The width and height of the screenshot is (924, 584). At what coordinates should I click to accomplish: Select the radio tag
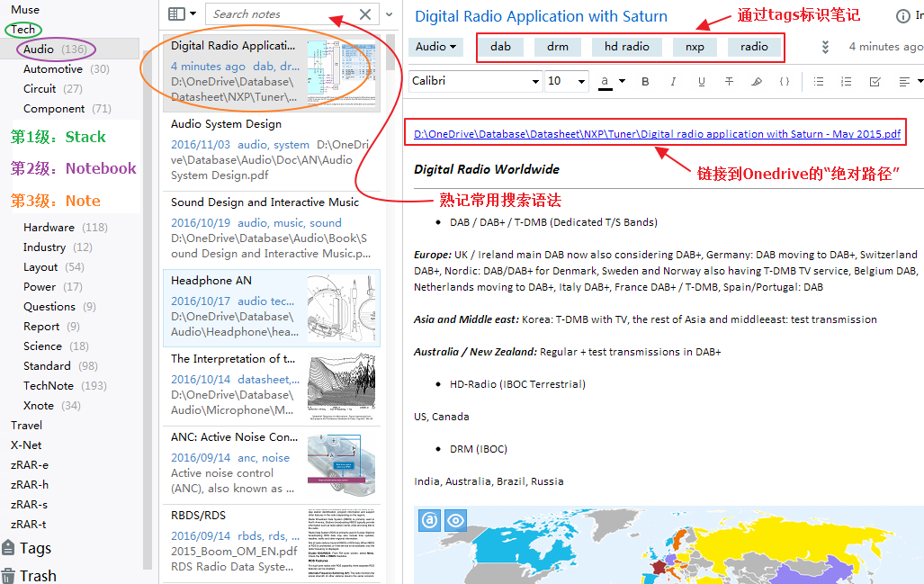[754, 47]
